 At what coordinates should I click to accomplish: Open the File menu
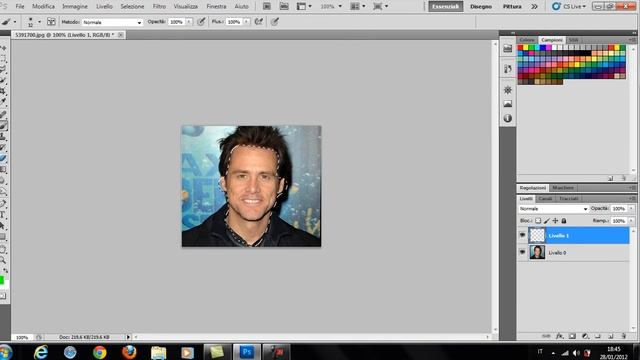20,7
